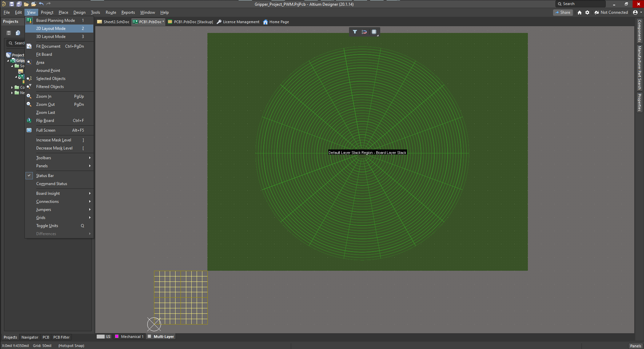Click the Open Document folder icon
This screenshot has height=349, width=644.
(x=26, y=4)
